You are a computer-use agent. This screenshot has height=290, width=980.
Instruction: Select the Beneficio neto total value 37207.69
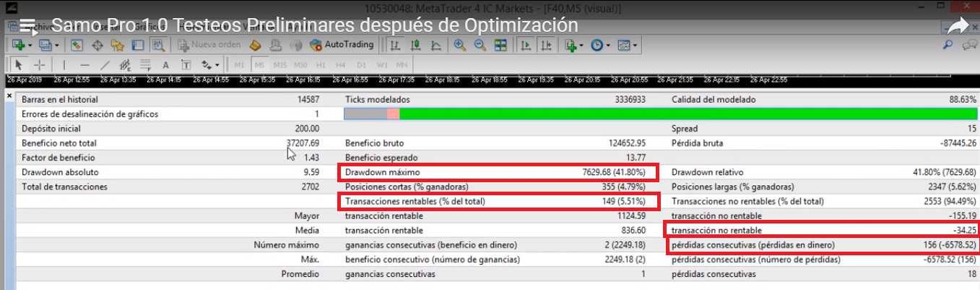(x=303, y=143)
